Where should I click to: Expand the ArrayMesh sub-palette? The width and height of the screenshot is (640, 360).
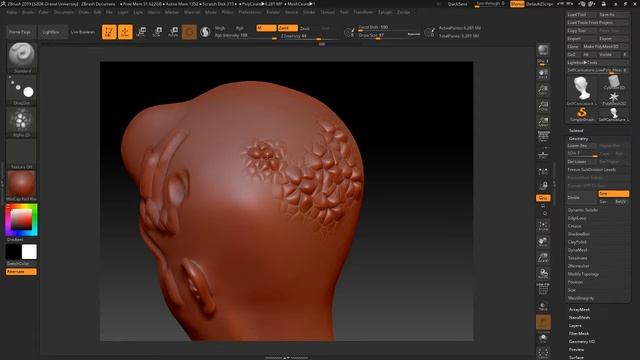tap(579, 310)
